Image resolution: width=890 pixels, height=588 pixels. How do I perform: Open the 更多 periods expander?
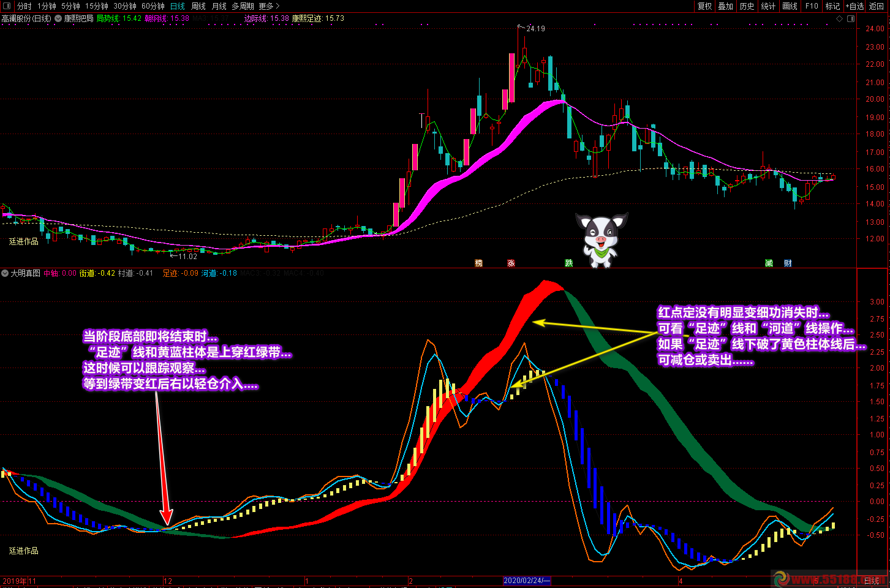click(x=269, y=6)
